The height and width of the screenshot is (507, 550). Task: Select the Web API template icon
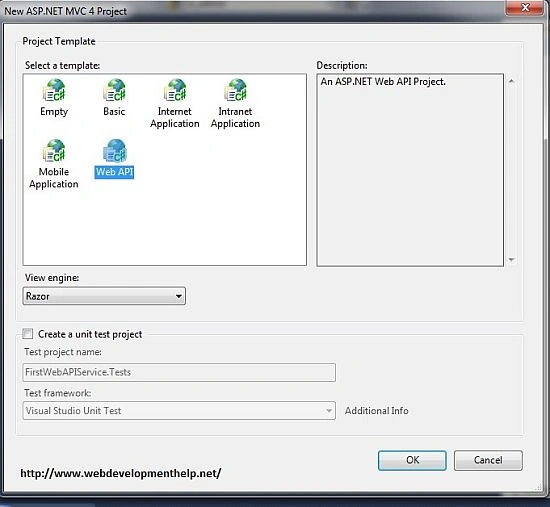click(114, 151)
